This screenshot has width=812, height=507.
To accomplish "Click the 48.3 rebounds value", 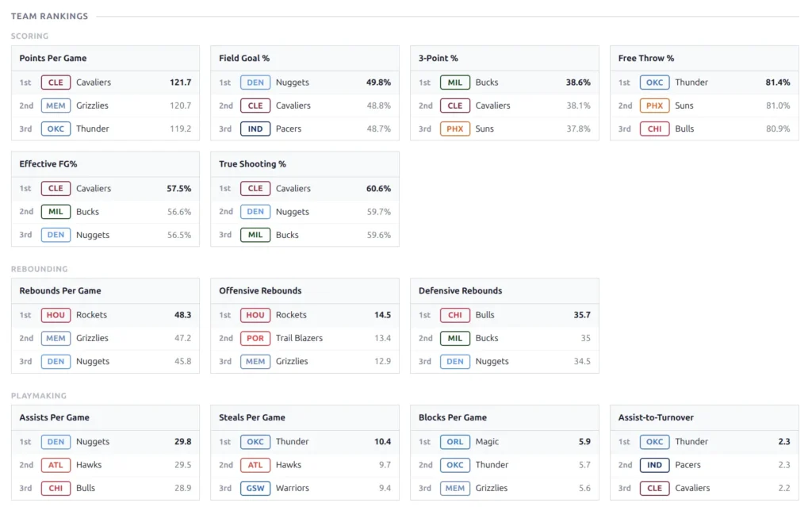I will coord(183,315).
